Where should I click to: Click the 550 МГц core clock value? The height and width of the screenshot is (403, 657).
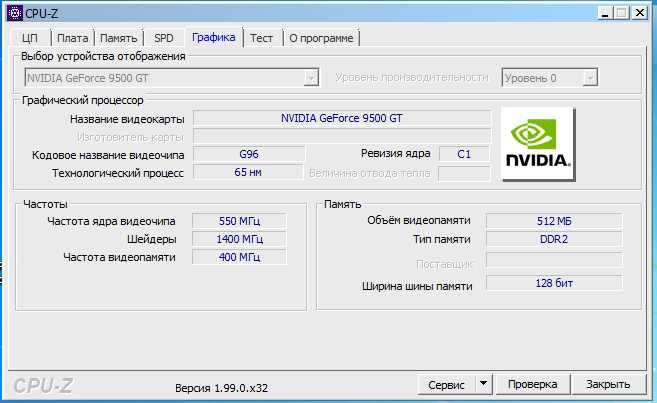239,221
